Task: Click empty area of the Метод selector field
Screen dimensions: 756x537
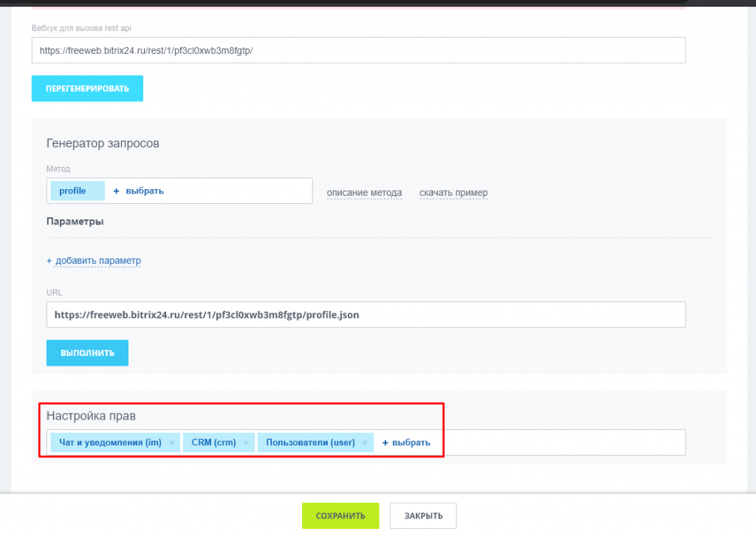Action: click(x=244, y=191)
